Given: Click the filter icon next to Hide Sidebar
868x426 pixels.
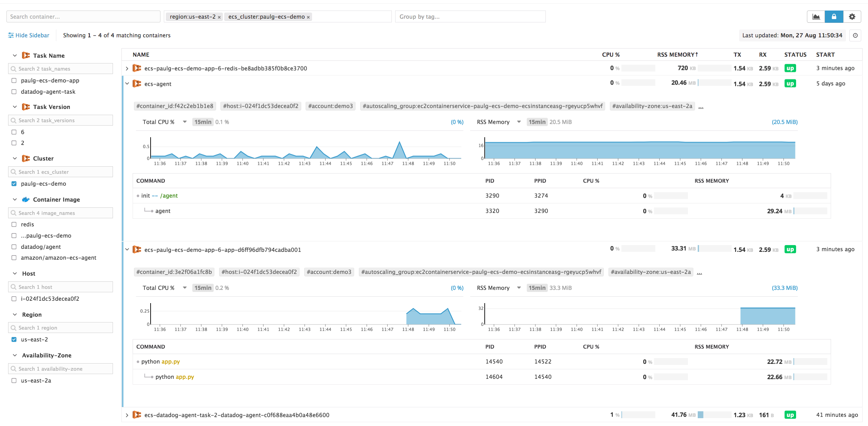Looking at the screenshot, I should pyautogui.click(x=11, y=35).
